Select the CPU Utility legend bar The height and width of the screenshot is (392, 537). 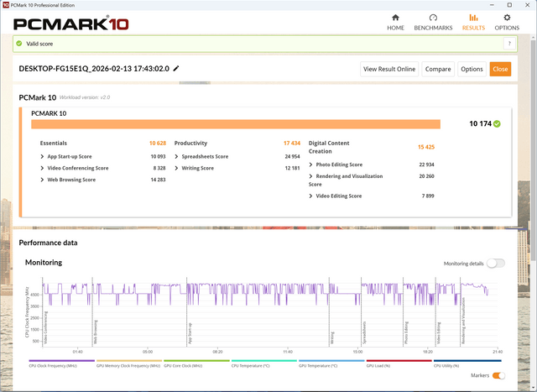tap(467, 363)
